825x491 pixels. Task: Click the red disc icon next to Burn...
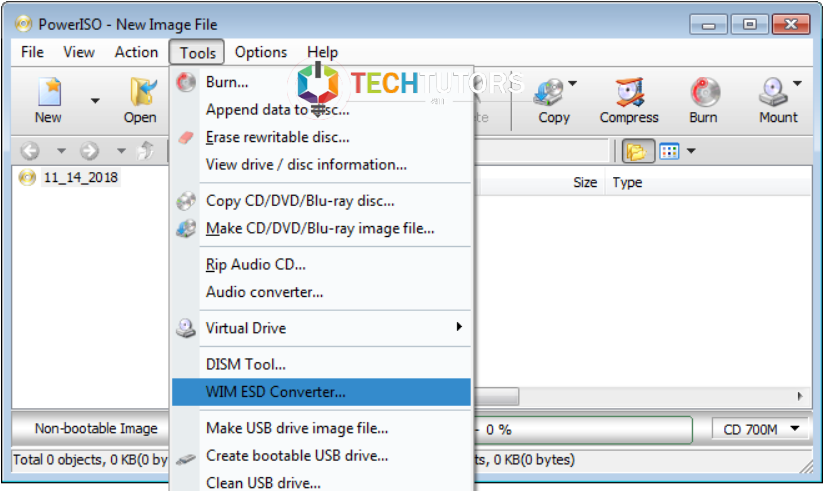(x=186, y=82)
